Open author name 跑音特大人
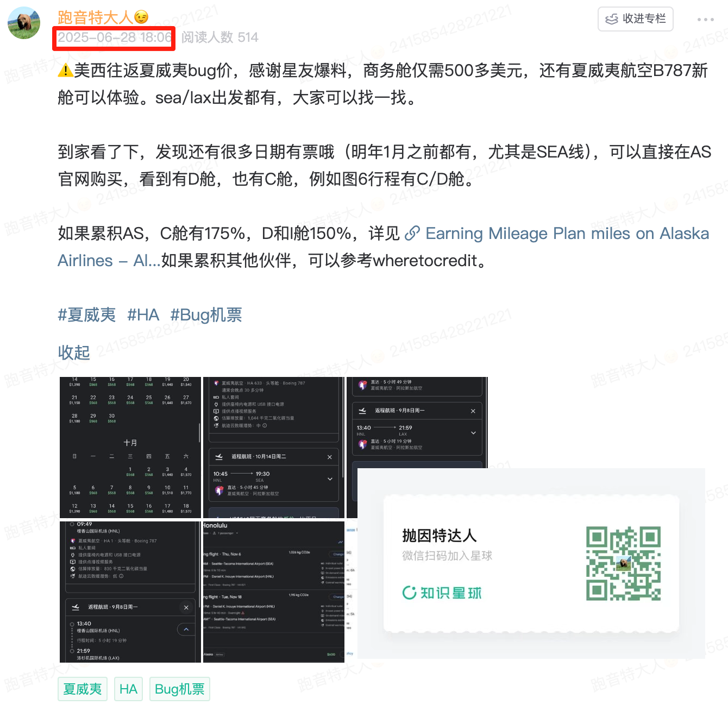The image size is (728, 705). pyautogui.click(x=96, y=17)
